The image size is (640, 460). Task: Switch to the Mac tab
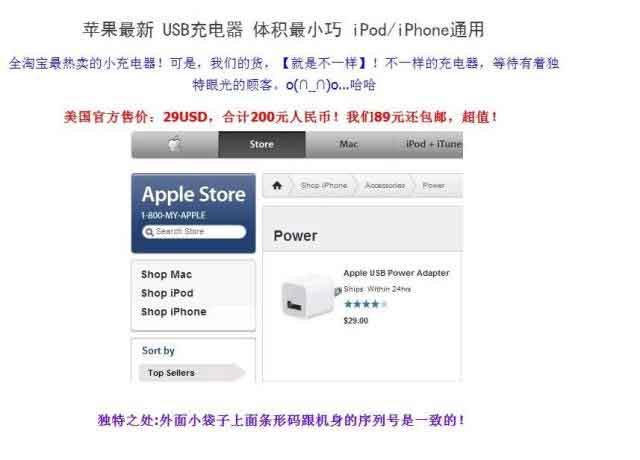click(349, 144)
